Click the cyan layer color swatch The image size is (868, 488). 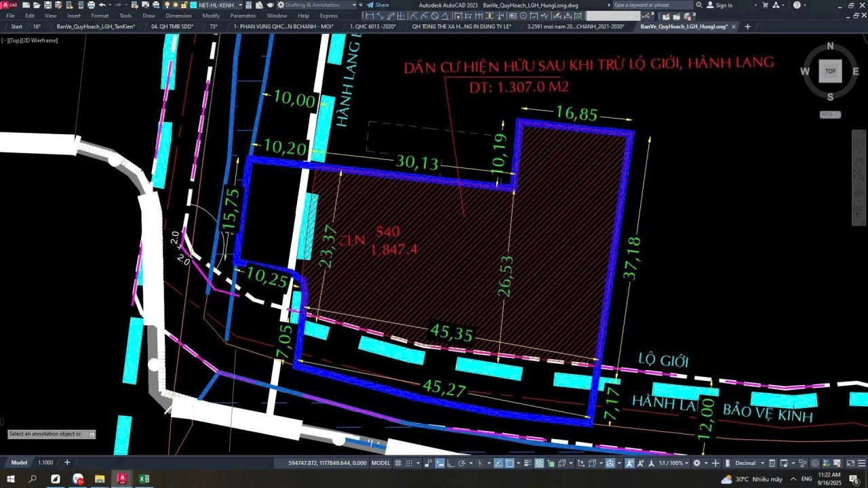pos(194,5)
